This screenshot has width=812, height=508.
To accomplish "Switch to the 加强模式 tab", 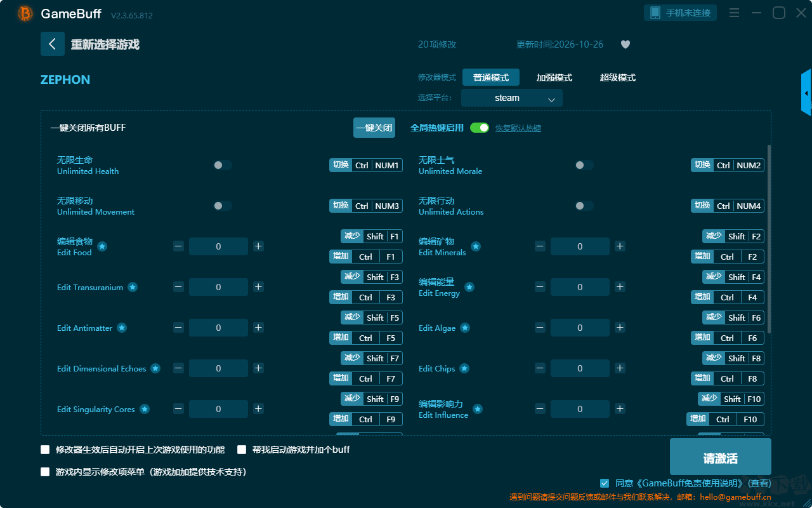I will (x=554, y=77).
